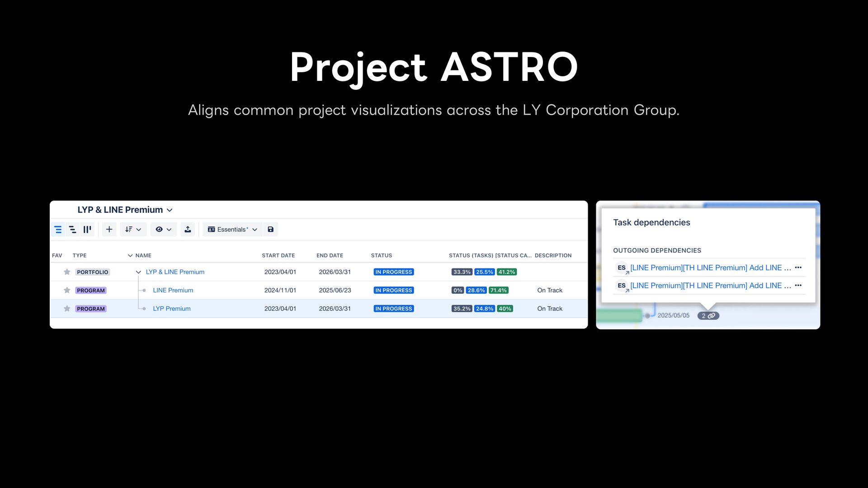Click the PROGRAM badge in LYP Premium row

[91, 309]
